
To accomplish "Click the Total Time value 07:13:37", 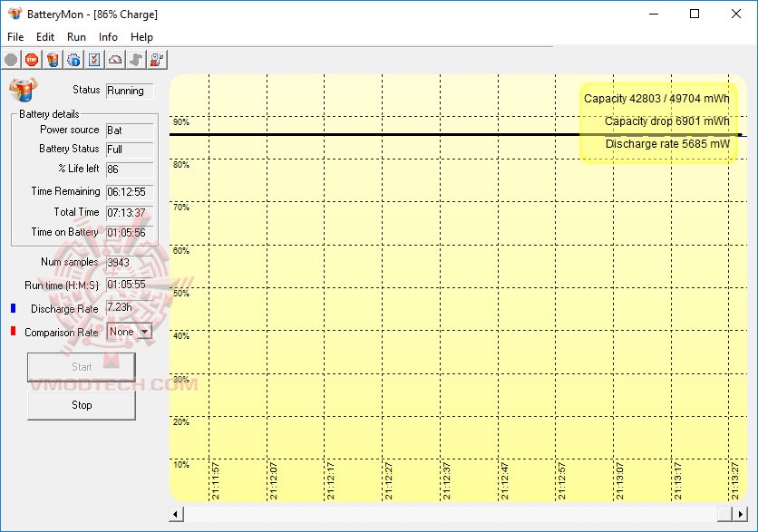I will tap(130, 213).
